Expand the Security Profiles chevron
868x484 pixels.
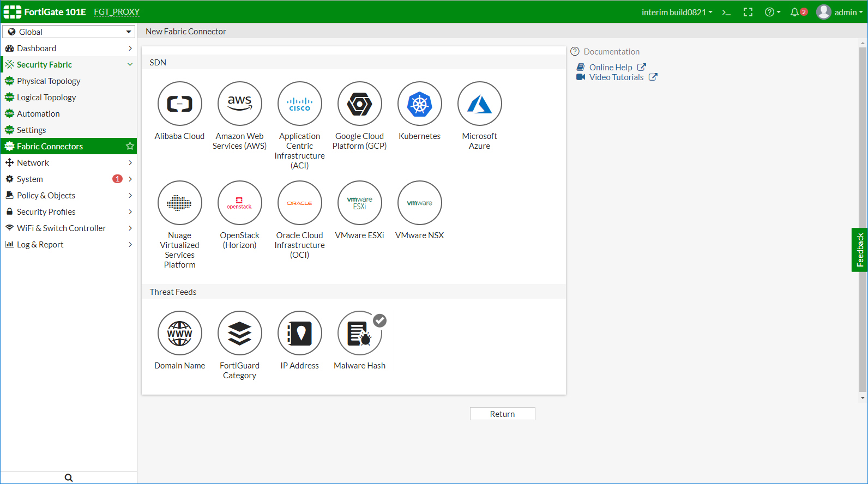pos(130,212)
